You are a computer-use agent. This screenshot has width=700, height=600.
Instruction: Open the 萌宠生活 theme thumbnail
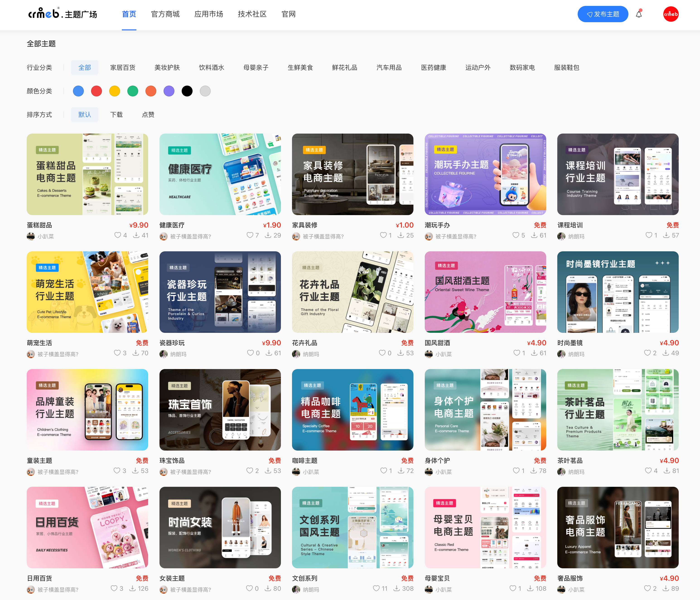coord(87,292)
